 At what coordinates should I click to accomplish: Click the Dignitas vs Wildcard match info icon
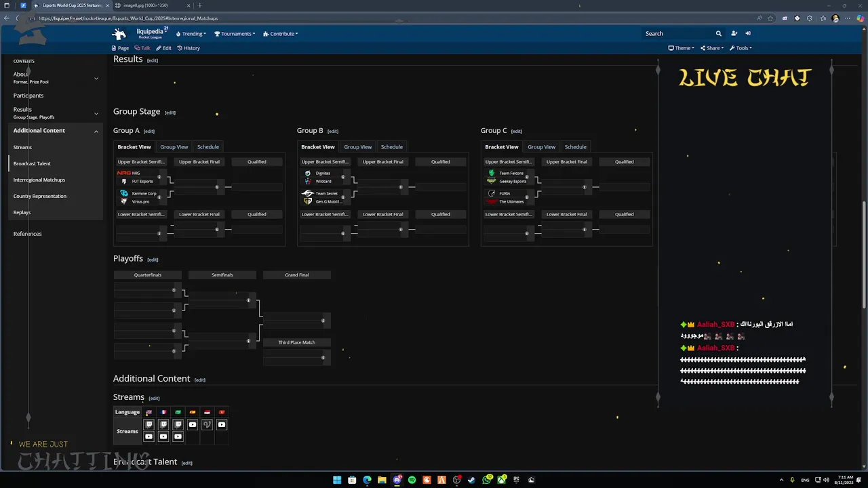343,177
